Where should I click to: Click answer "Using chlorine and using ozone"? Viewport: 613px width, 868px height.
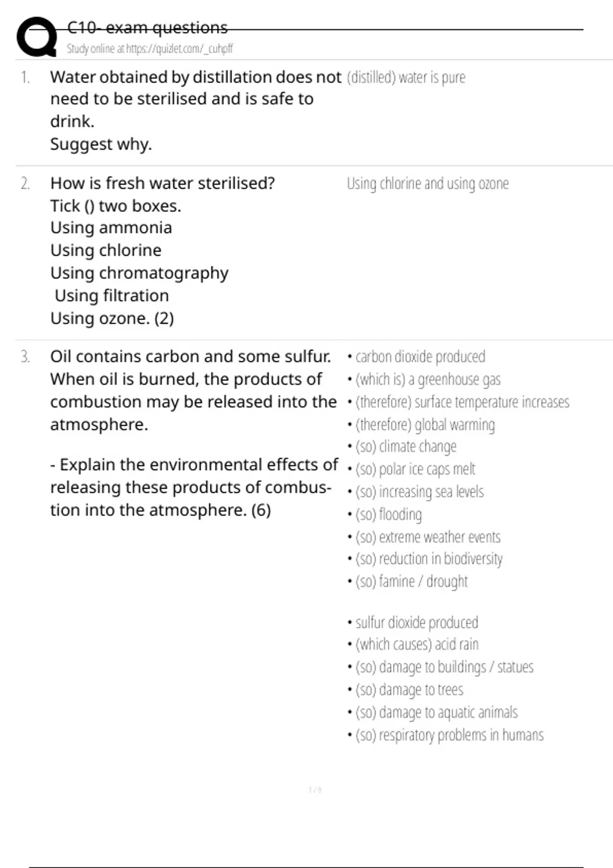click(x=428, y=184)
